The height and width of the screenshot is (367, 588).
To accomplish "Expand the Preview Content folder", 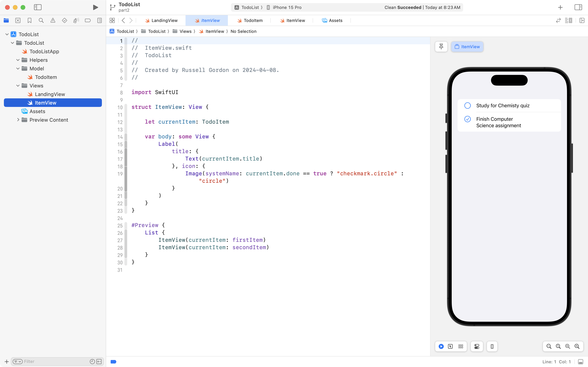I will (18, 120).
